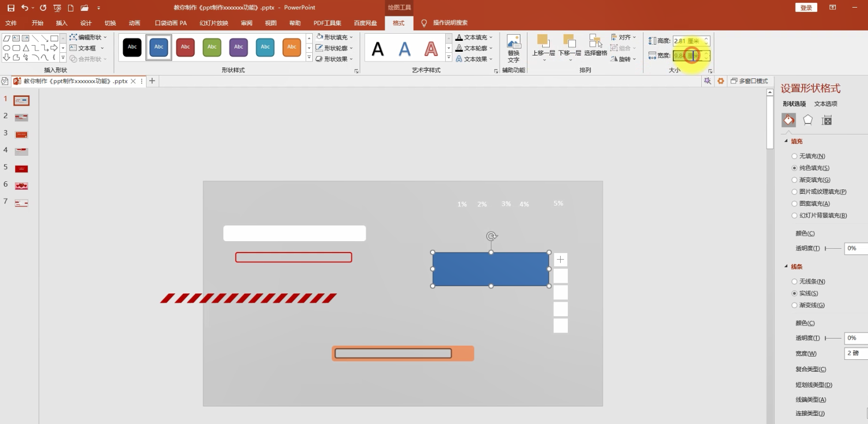Open the 形状填充 shape fill dropdown
Screen dimensions: 868x424
point(335,37)
